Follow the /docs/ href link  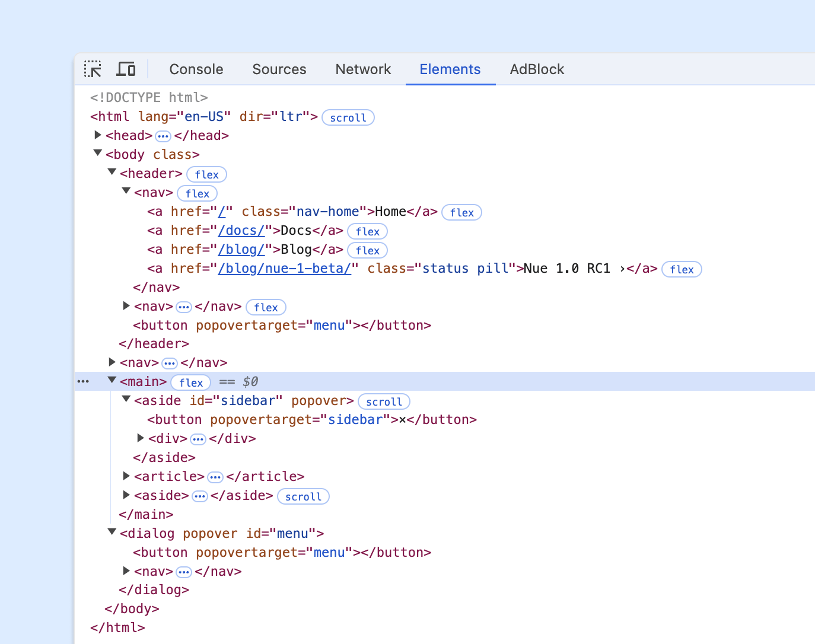point(241,231)
